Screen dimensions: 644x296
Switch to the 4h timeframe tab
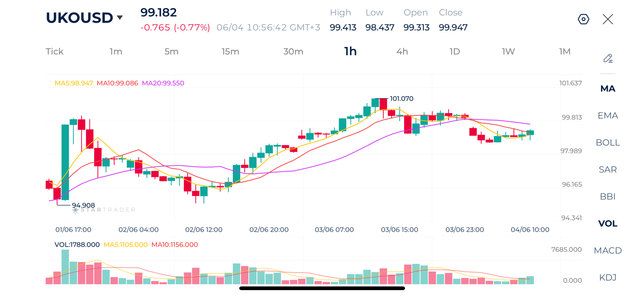pyautogui.click(x=402, y=51)
